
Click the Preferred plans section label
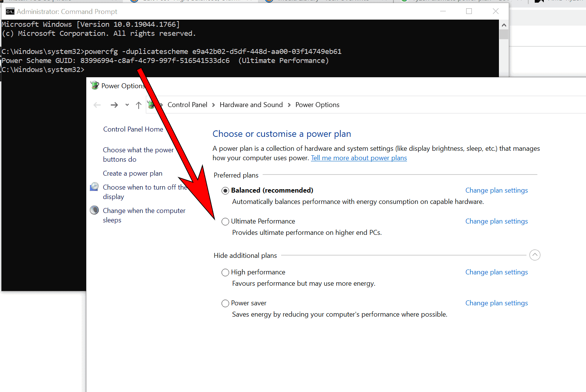click(236, 175)
